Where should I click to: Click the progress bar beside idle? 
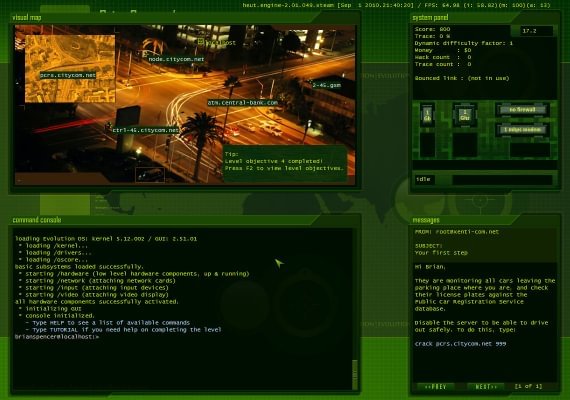pos(502,180)
